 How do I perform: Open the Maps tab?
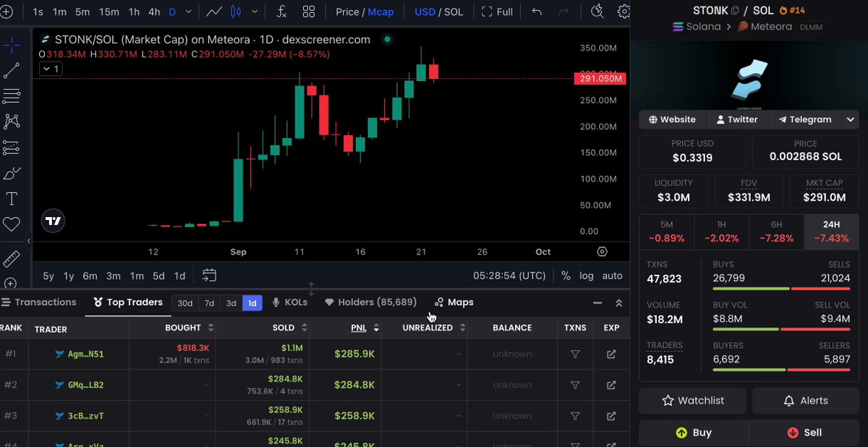[454, 302]
